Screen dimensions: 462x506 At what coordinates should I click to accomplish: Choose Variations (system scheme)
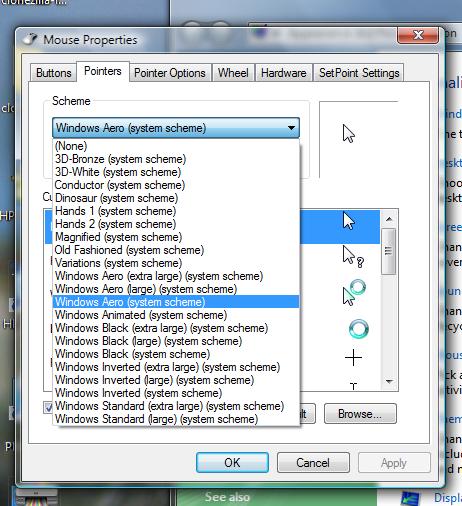pos(176,263)
